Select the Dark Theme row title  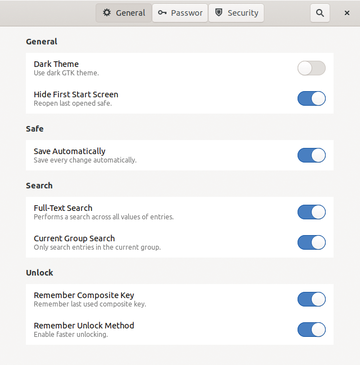pos(56,64)
